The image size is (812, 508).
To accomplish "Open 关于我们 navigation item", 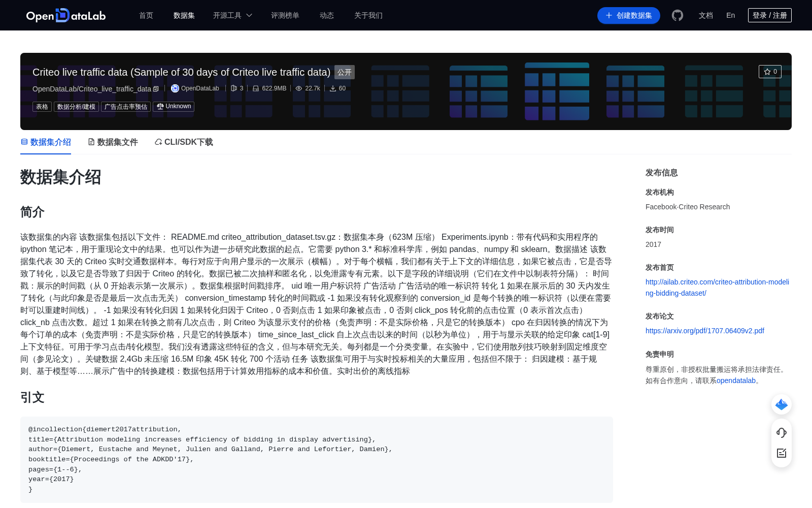I will point(368,15).
